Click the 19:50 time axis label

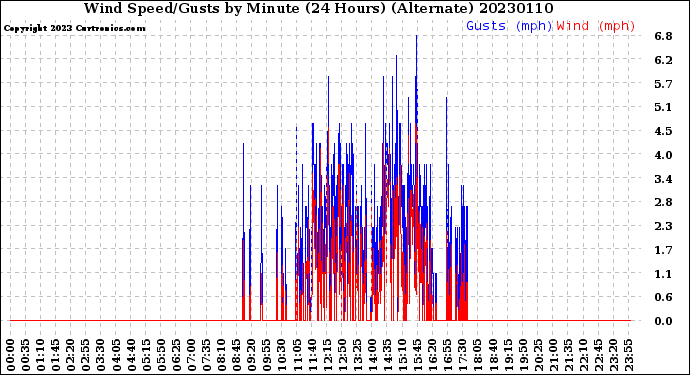[522, 355]
